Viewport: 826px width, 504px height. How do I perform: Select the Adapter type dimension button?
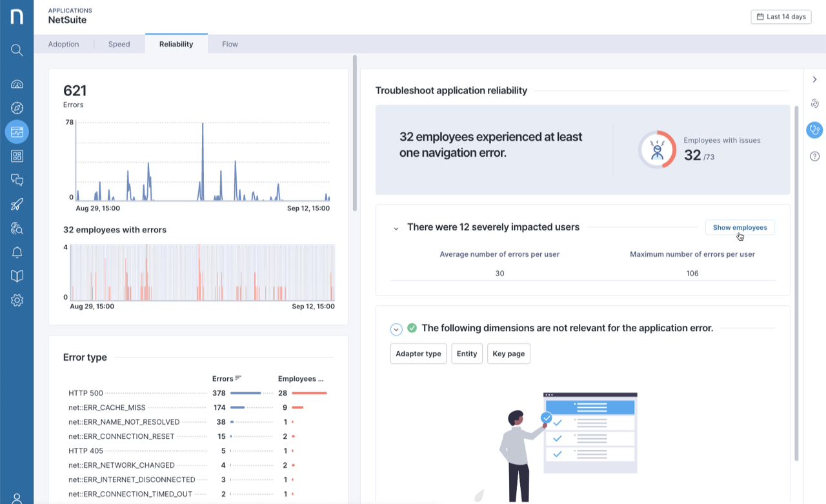[x=418, y=354]
